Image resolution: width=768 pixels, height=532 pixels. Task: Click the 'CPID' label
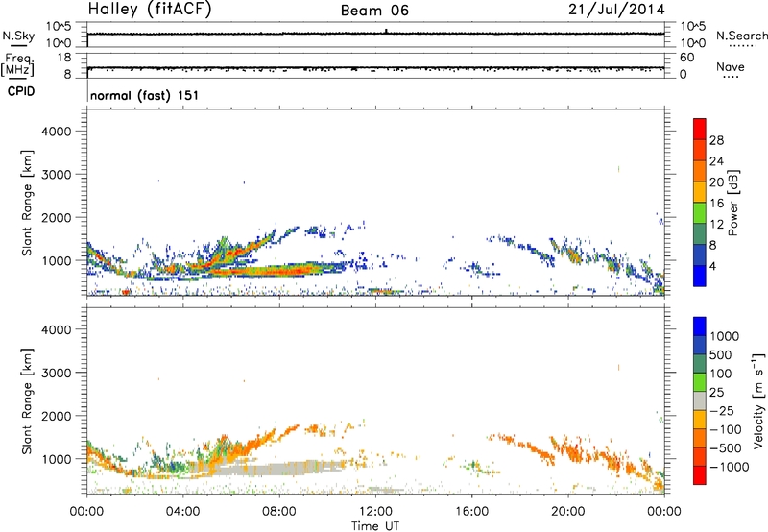[x=21, y=91]
